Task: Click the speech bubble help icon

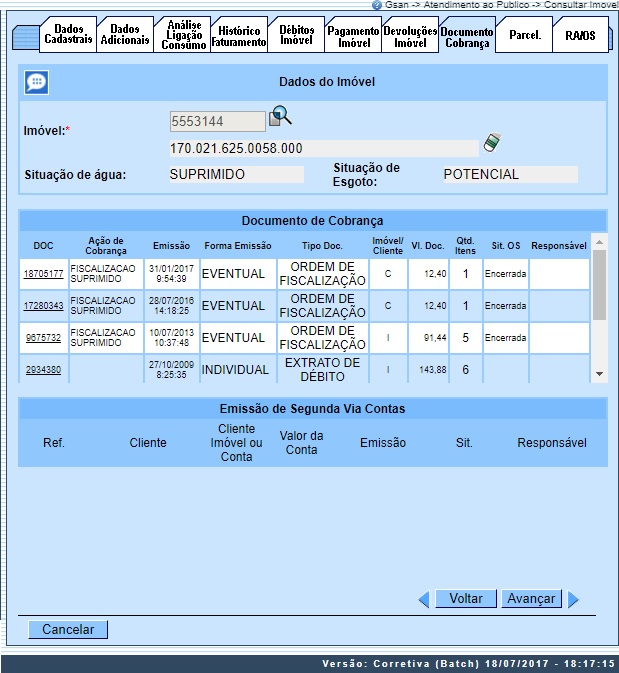Action: pos(36,83)
